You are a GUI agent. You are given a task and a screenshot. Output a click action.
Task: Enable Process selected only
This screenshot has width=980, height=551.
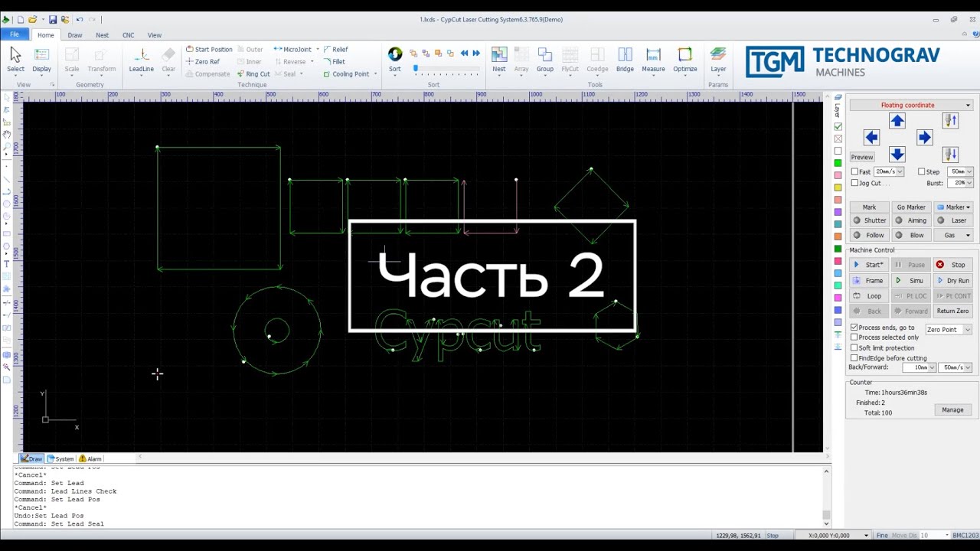pyautogui.click(x=854, y=337)
